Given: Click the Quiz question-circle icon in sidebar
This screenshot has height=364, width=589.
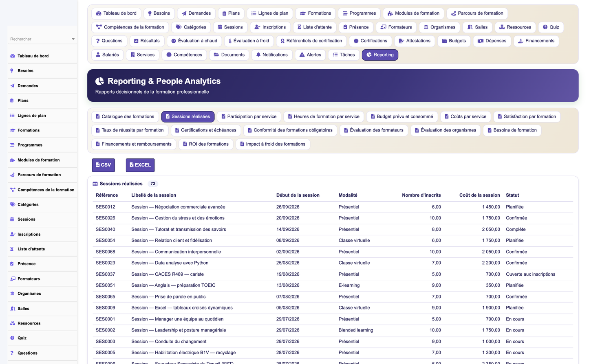Looking at the screenshot, I should click(12, 338).
